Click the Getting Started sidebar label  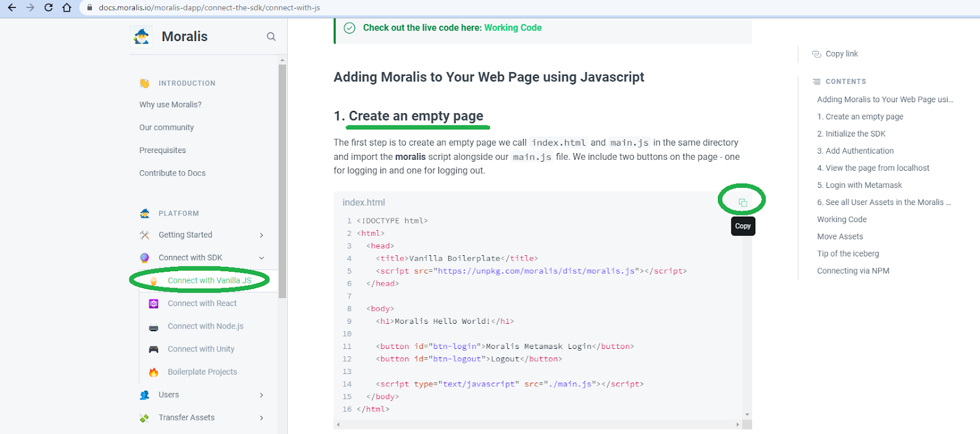click(x=186, y=235)
